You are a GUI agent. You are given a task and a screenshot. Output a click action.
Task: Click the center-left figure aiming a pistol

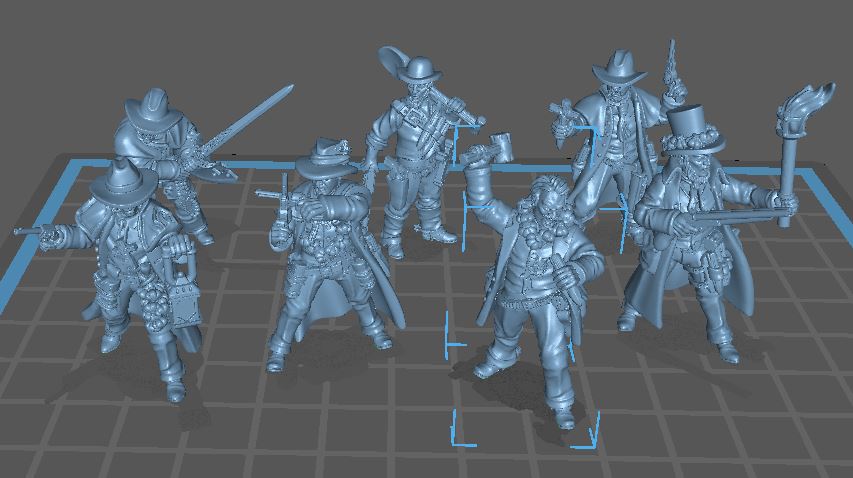pos(325,250)
